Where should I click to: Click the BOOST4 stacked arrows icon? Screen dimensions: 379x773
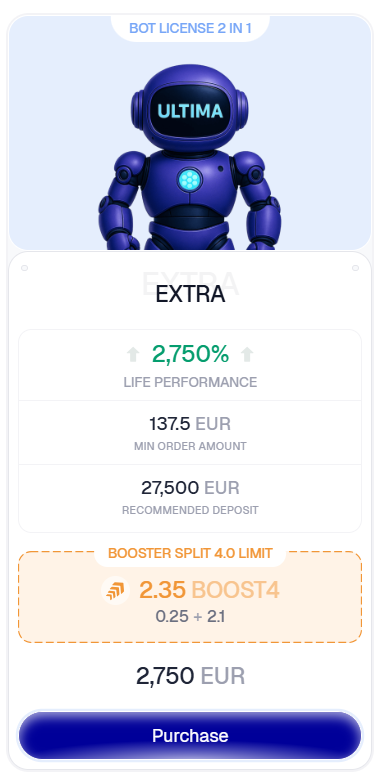pos(115,590)
